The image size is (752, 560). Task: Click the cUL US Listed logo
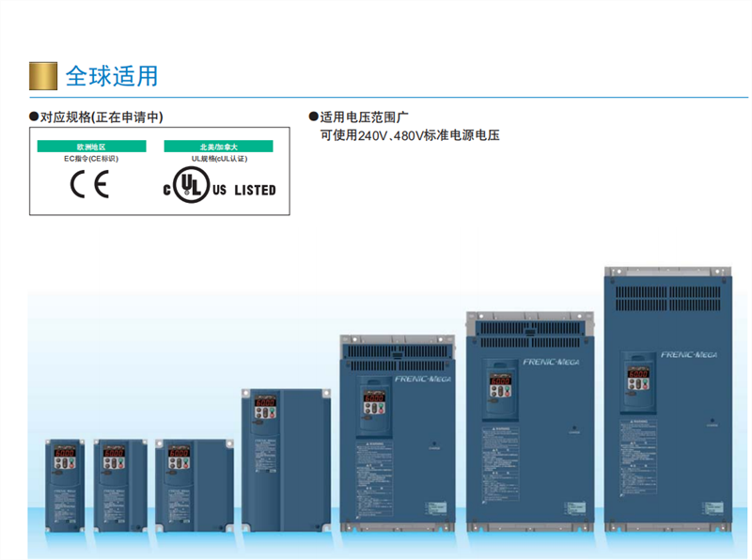click(x=219, y=184)
